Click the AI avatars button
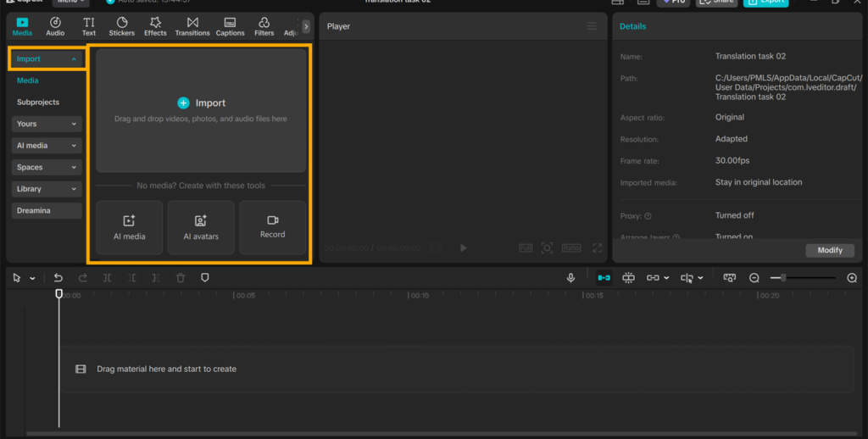The width and height of the screenshot is (868, 439). (x=201, y=227)
